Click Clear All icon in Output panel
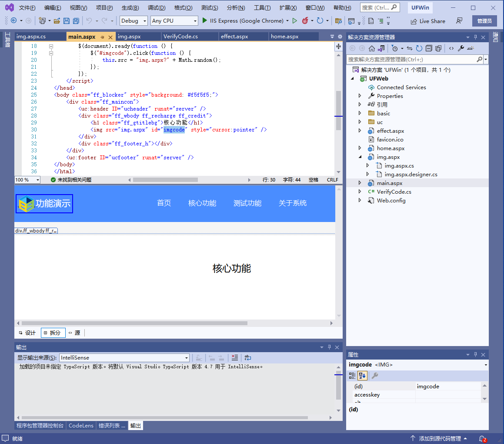The width and height of the screenshot is (504, 444). point(235,357)
